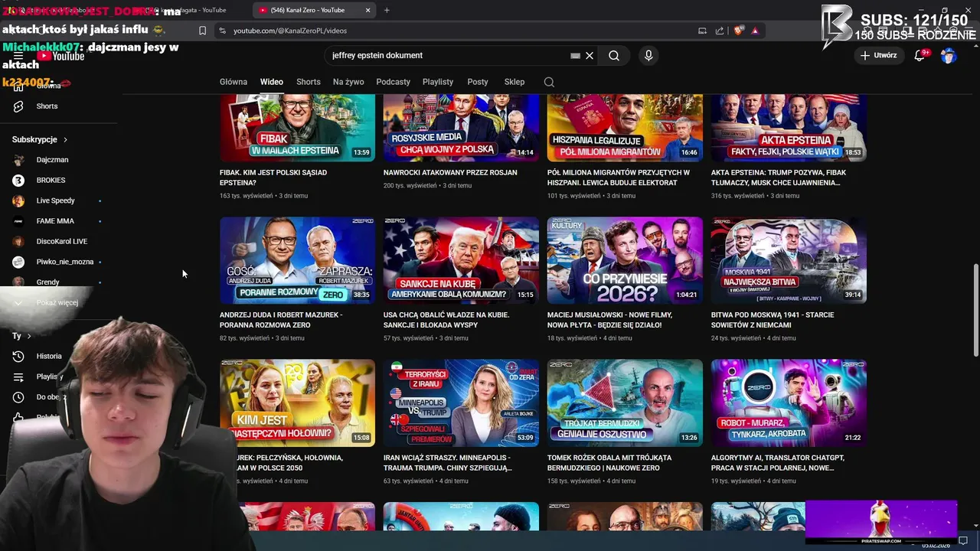
Task: Open the Playlisty channel tab
Action: [438, 82]
